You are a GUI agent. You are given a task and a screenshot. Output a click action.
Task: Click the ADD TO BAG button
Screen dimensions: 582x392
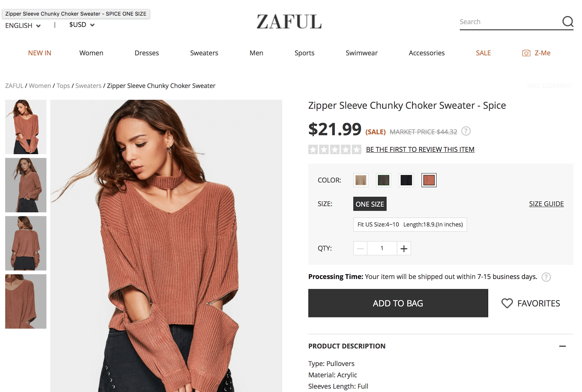point(398,303)
